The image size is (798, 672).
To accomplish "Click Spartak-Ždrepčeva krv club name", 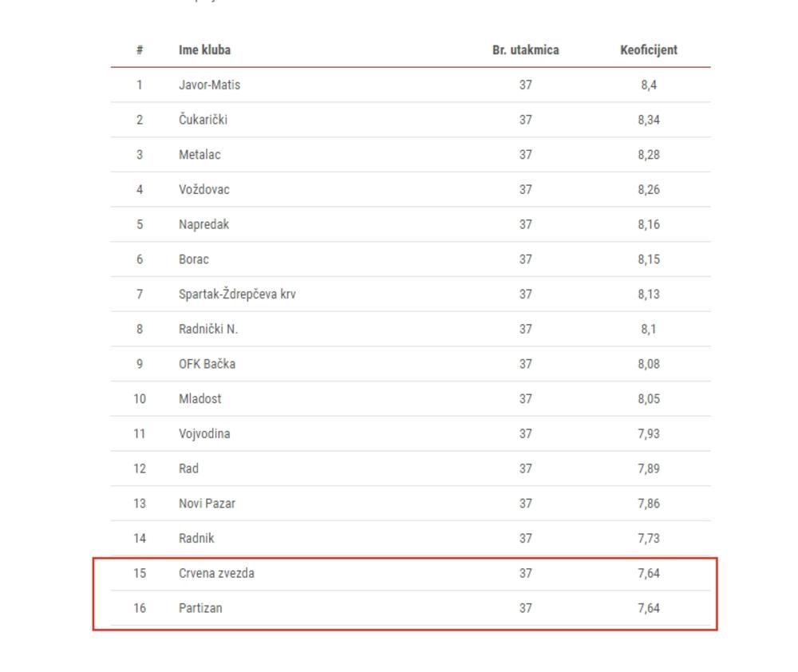I will (237, 294).
